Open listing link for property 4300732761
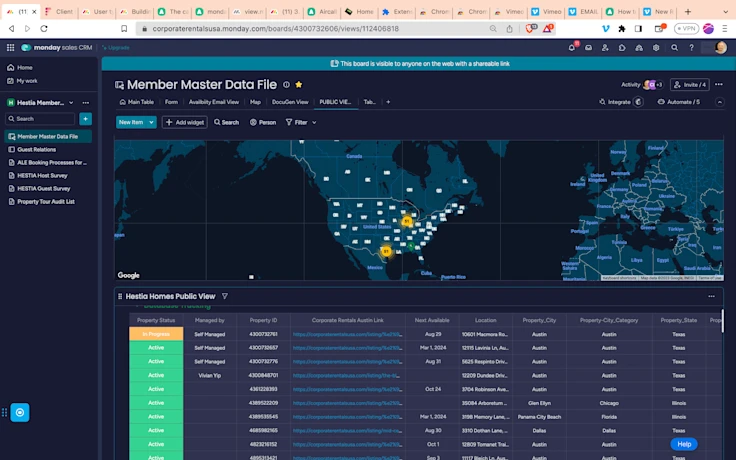Image resolution: width=736 pixels, height=460 pixels. 347,334
